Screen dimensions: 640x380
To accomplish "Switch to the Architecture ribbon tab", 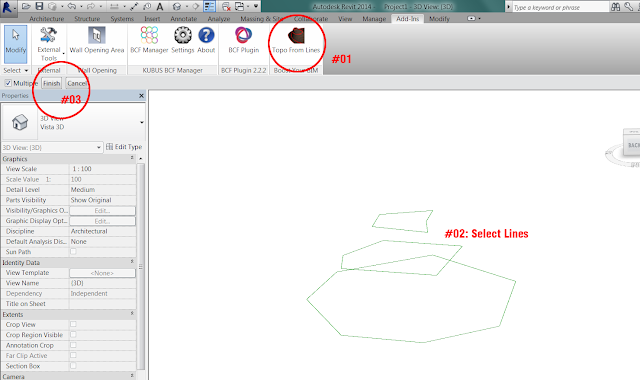I will [47, 19].
